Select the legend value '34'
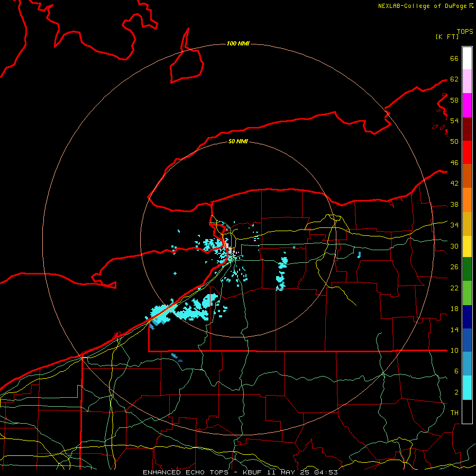 click(454, 225)
